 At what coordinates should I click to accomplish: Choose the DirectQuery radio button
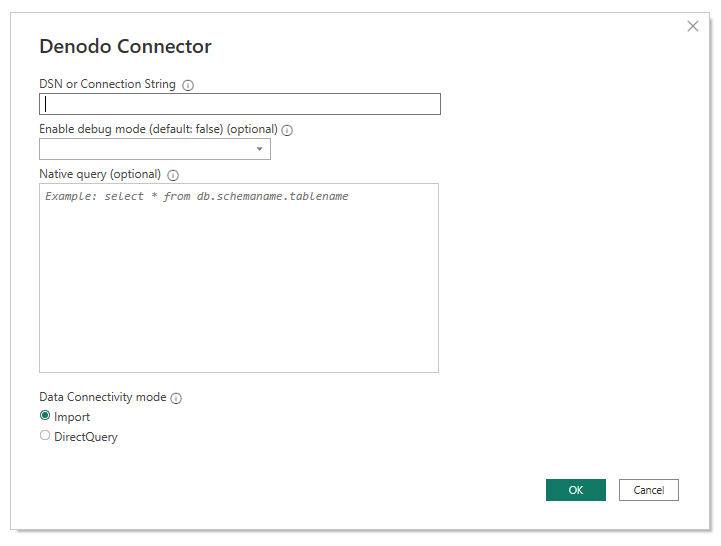tap(45, 436)
